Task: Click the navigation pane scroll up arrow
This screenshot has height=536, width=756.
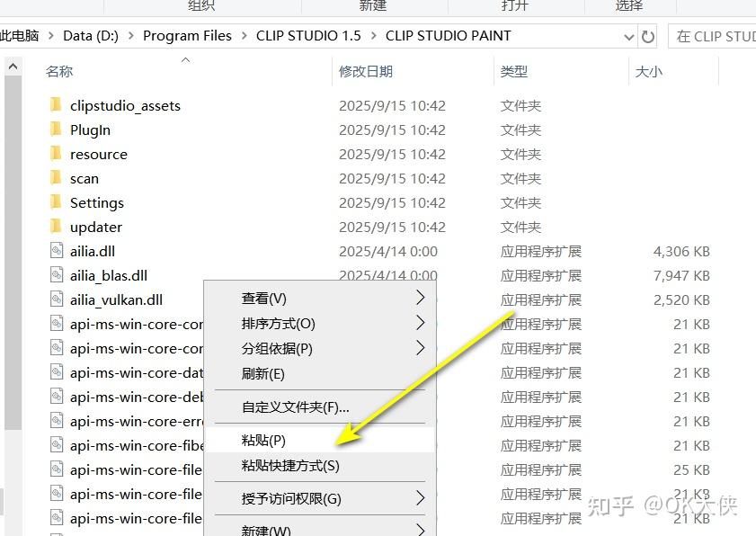Action: pos(13,66)
